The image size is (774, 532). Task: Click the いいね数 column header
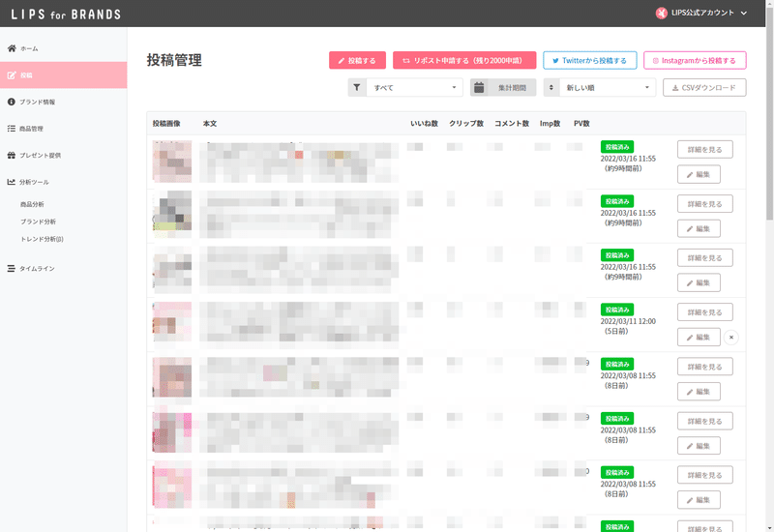pyautogui.click(x=424, y=124)
